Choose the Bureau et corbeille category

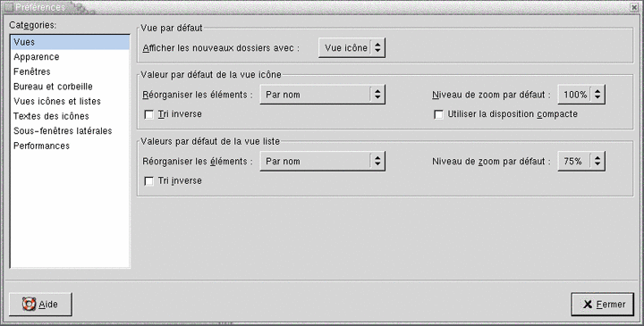click(70, 87)
